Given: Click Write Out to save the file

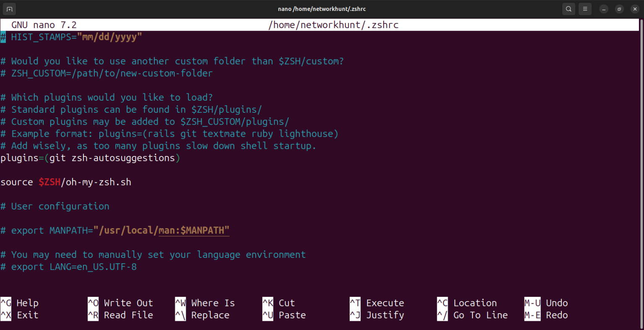Looking at the screenshot, I should (93, 303).
